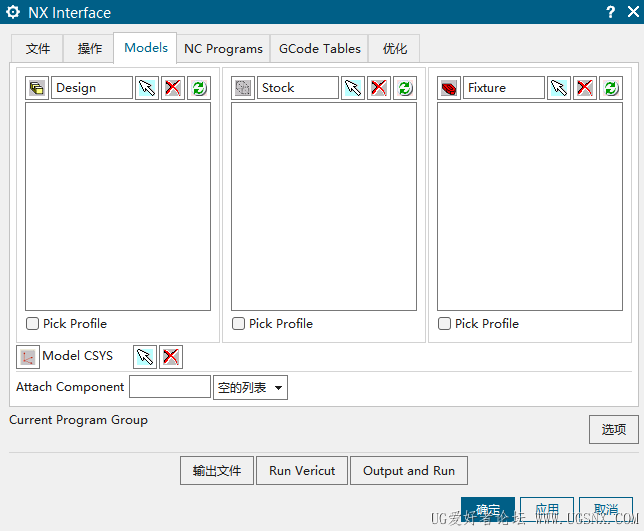Click the select arrow icon for Model CSYS
Image resolution: width=644 pixels, height=531 pixels.
[x=145, y=357]
